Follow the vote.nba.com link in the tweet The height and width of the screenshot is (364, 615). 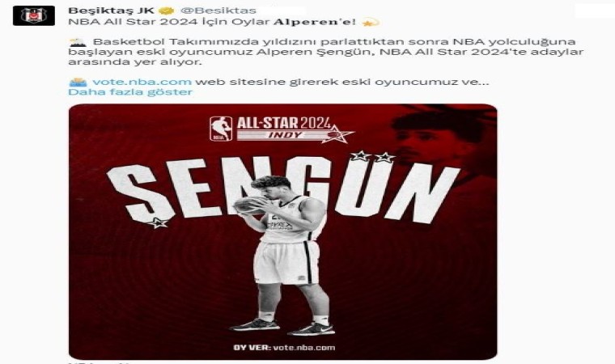142,82
